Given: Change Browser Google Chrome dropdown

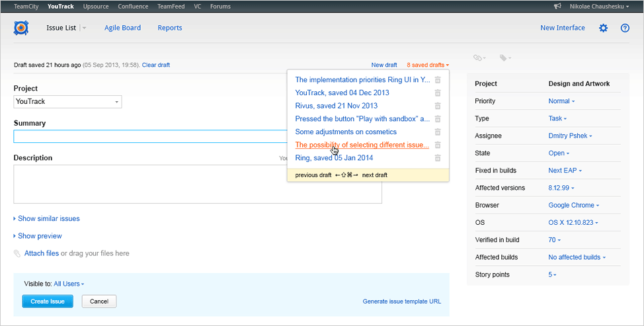Looking at the screenshot, I should click(574, 205).
